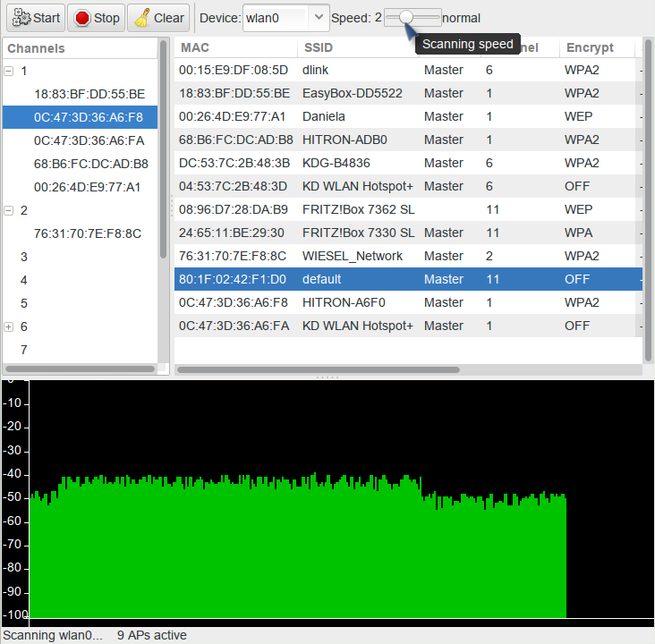Select channel 3 in the tree

tap(24, 257)
